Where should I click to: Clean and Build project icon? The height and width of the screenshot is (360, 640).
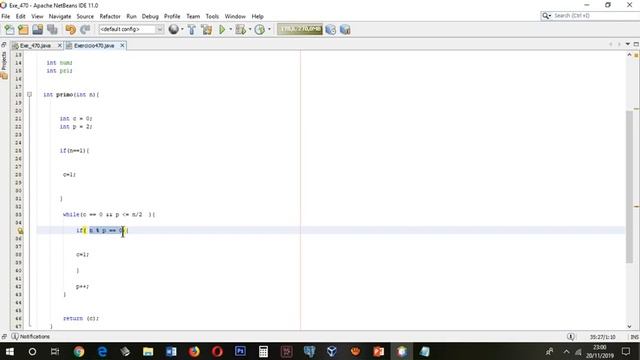coord(207,29)
